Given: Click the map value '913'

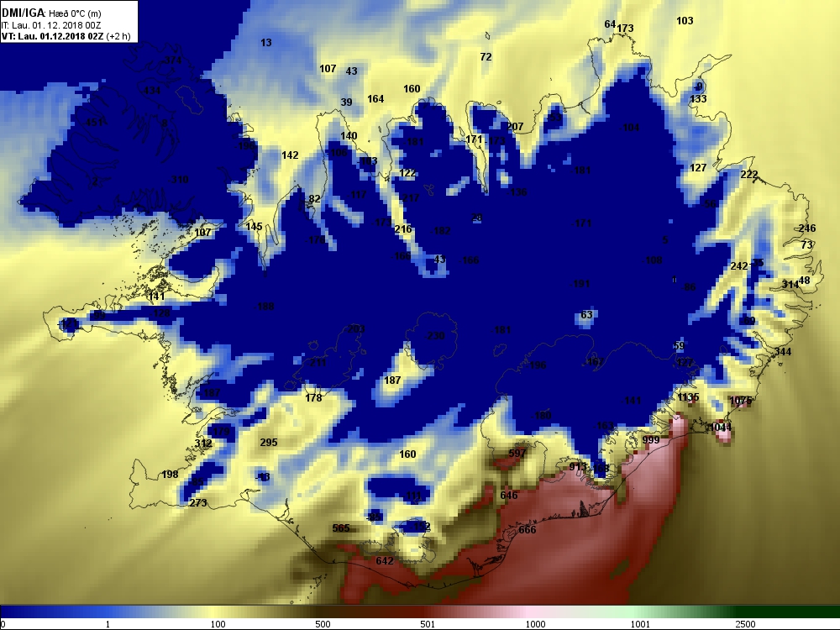Looking at the screenshot, I should point(578,467).
